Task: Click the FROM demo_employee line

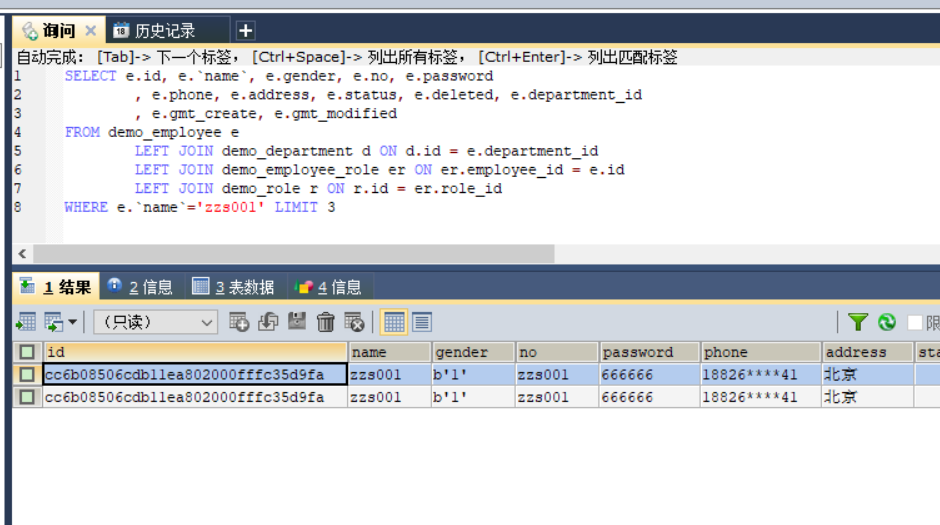Action: tap(152, 132)
